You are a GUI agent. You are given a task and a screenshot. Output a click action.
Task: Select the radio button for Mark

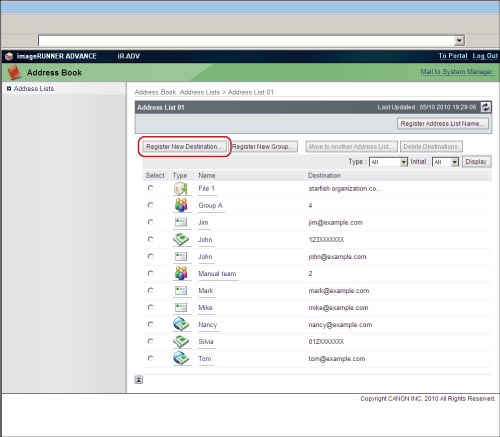[150, 290]
